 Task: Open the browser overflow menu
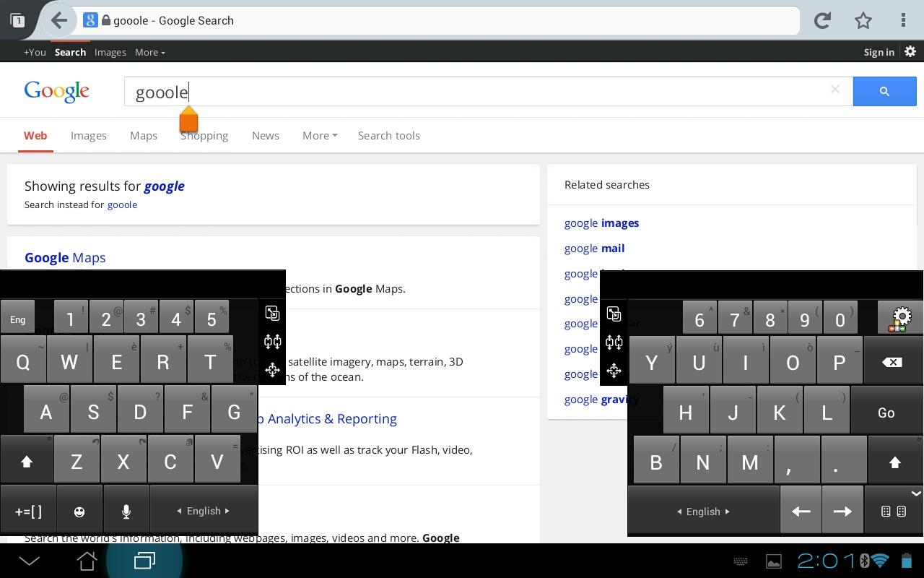903,20
